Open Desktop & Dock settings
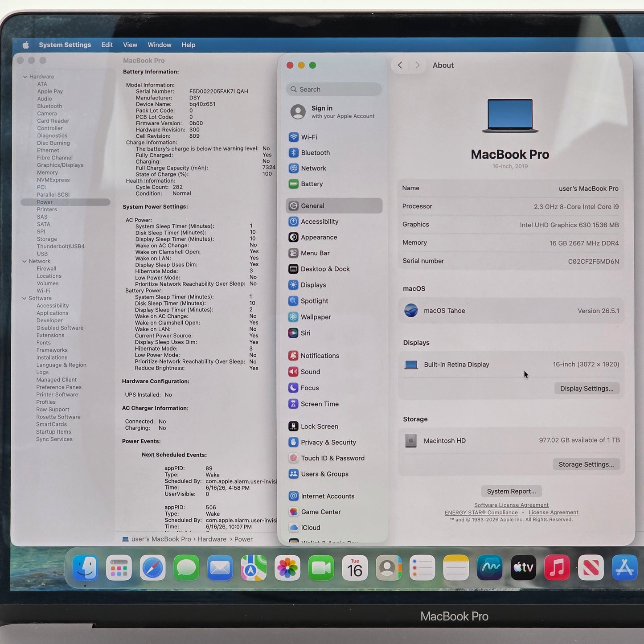Viewport: 644px width, 644px height. (334, 269)
